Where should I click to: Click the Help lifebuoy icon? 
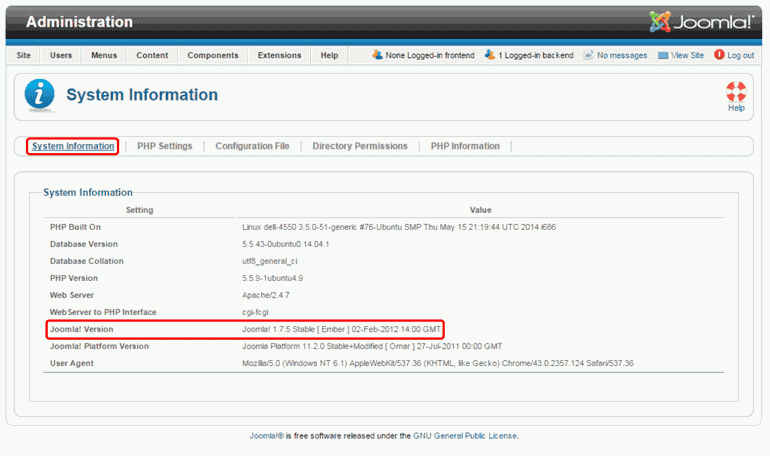pyautogui.click(x=736, y=91)
